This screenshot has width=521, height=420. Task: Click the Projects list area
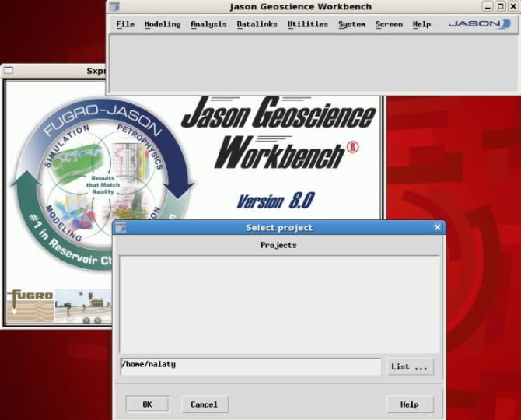(x=279, y=304)
